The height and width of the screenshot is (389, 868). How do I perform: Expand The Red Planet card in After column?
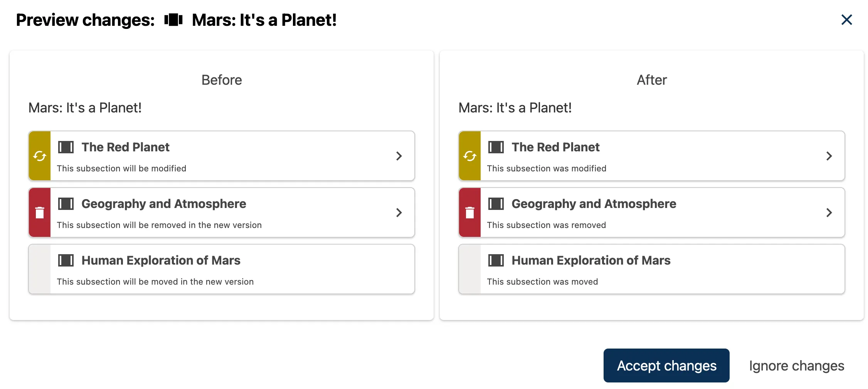click(x=829, y=156)
